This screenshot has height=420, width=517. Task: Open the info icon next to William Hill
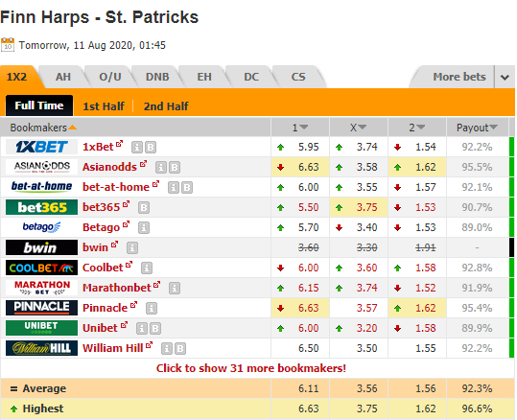[x=167, y=348]
